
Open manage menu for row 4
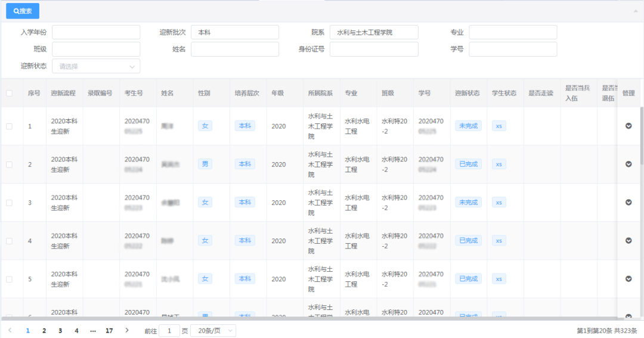point(628,240)
